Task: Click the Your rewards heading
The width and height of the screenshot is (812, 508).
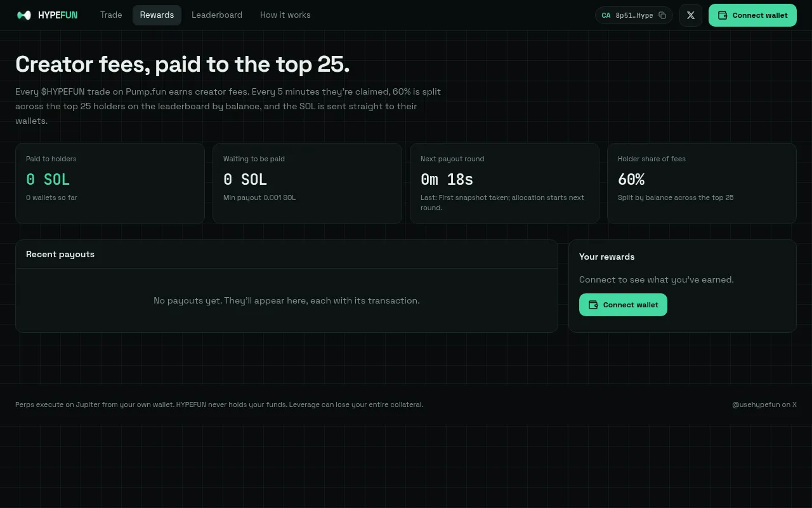Action: pos(607,257)
